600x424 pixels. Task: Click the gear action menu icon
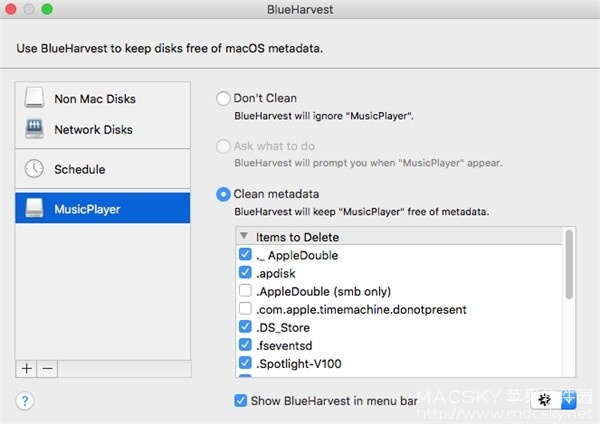[x=545, y=400]
